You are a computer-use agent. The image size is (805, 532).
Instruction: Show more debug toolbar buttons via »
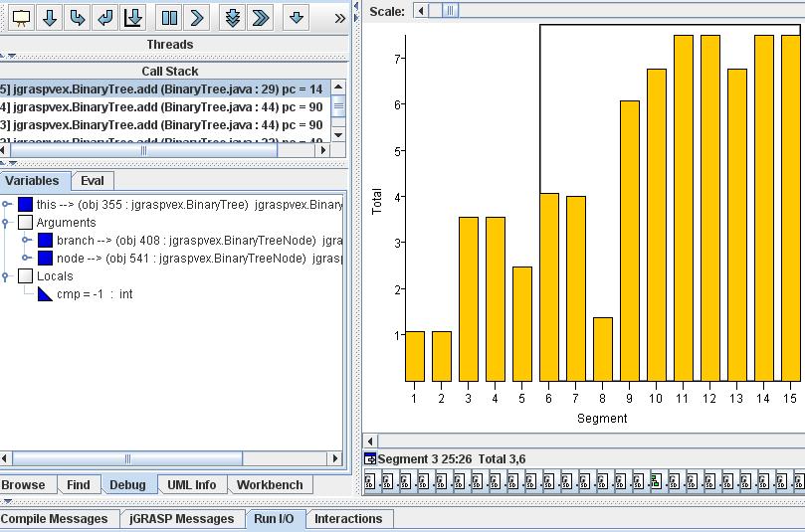pos(339,19)
